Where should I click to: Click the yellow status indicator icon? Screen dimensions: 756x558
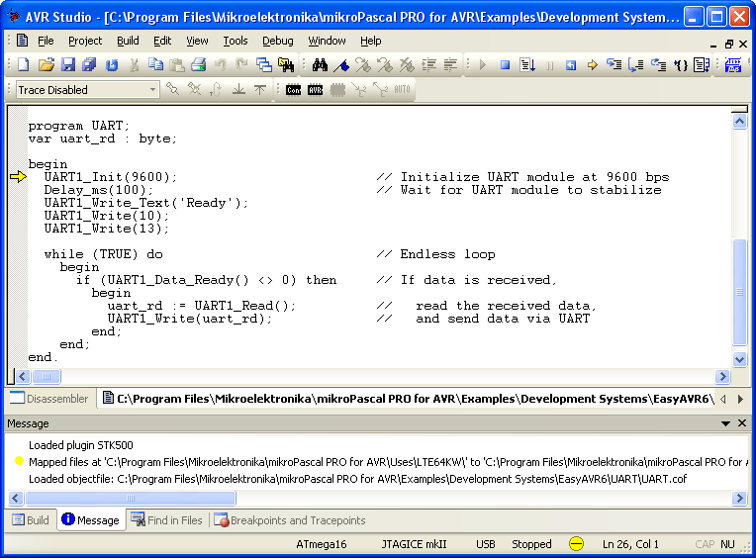[576, 544]
